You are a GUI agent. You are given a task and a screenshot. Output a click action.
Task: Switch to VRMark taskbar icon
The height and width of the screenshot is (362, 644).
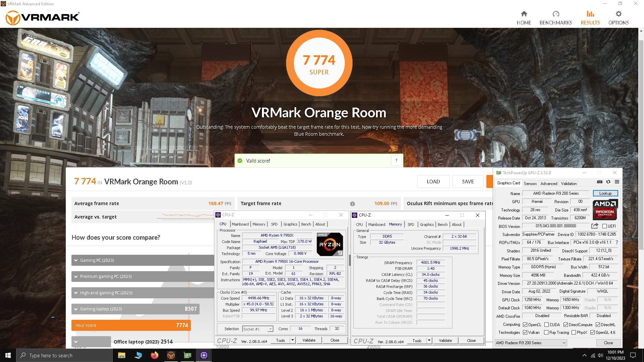[x=171, y=355]
